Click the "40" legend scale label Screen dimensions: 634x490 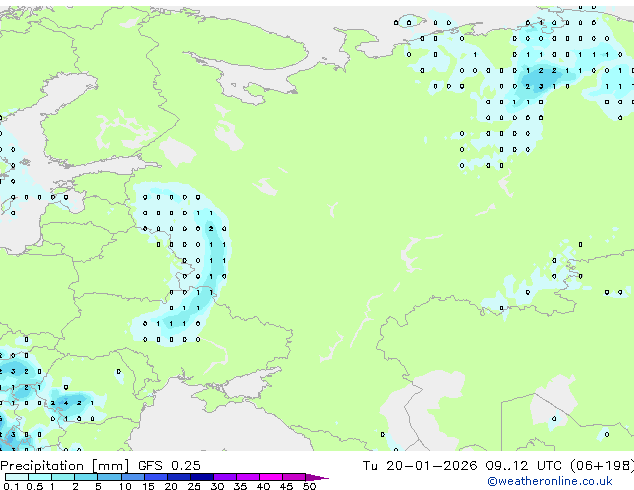(x=263, y=486)
